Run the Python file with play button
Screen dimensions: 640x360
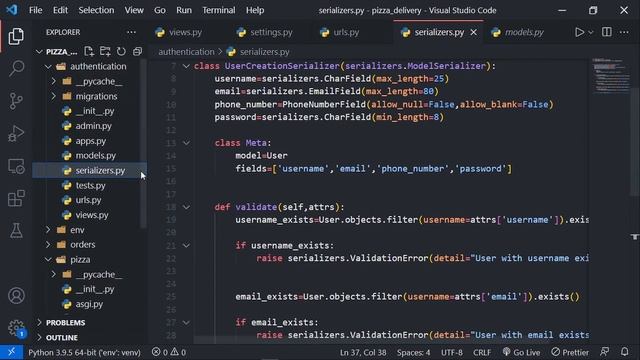(579, 32)
